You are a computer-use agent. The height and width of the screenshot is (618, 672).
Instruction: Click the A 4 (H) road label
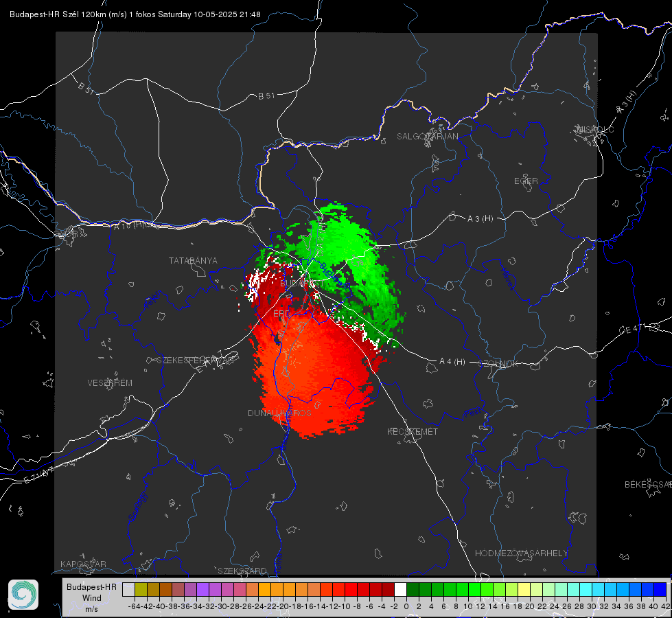(452, 362)
